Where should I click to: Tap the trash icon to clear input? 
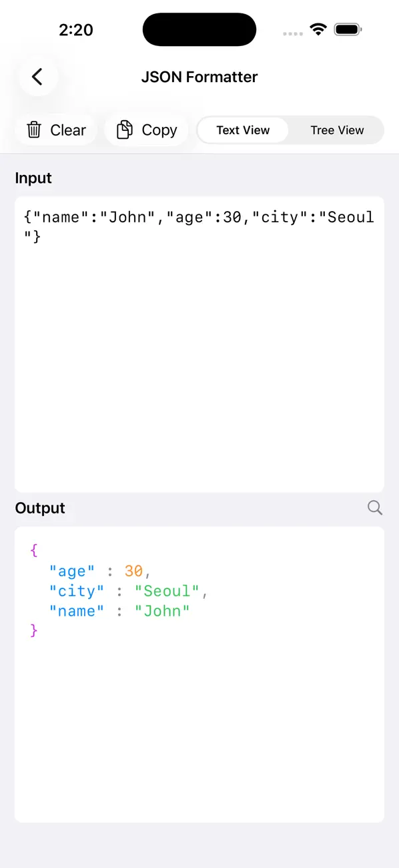tap(34, 130)
